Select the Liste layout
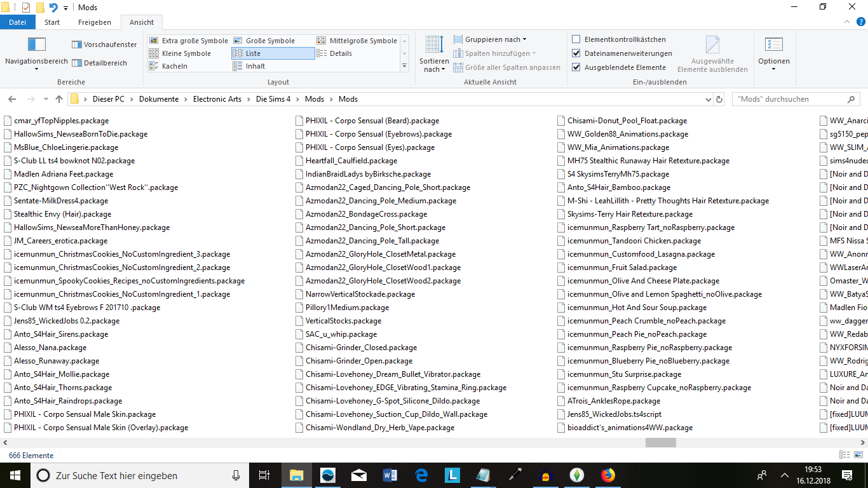The image size is (868, 488). coord(273,53)
